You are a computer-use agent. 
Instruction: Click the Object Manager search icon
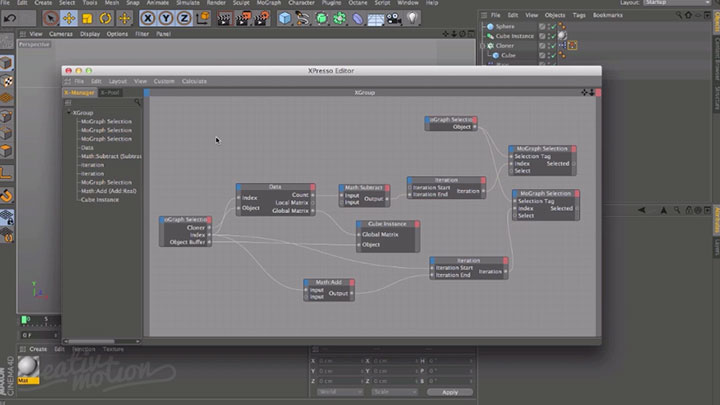pos(679,15)
